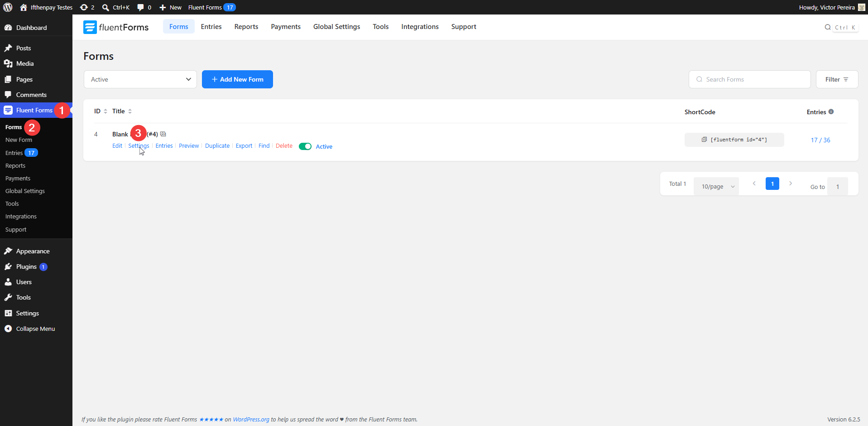Open the Active status dropdown
The width and height of the screenshot is (868, 426).
140,79
